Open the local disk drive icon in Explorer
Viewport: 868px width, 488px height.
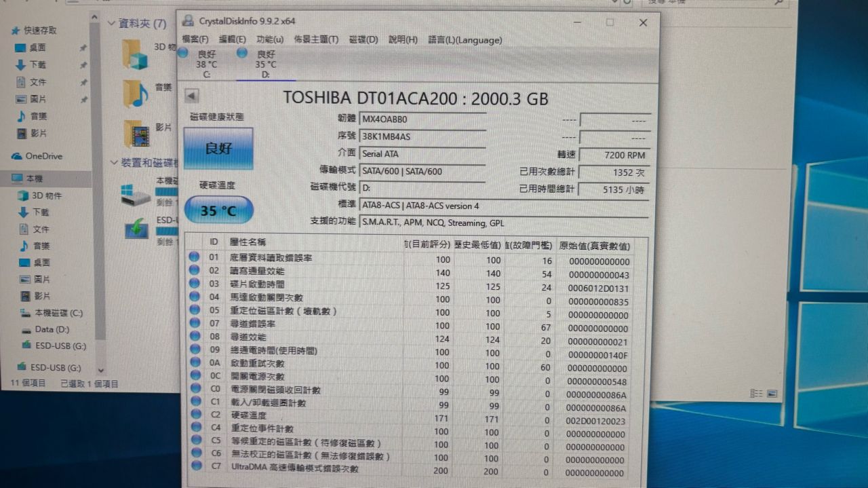(136, 195)
